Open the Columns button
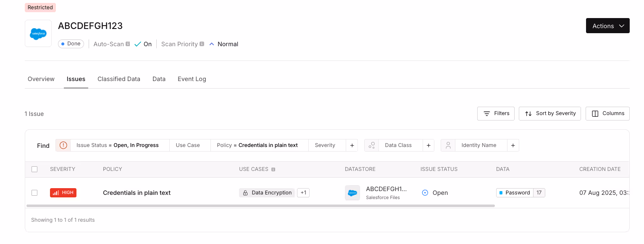The height and width of the screenshot is (244, 644). tap(607, 113)
